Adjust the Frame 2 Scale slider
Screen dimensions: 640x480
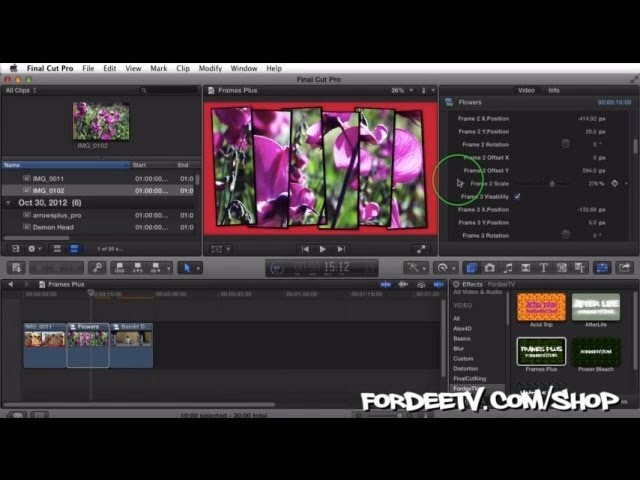point(552,184)
